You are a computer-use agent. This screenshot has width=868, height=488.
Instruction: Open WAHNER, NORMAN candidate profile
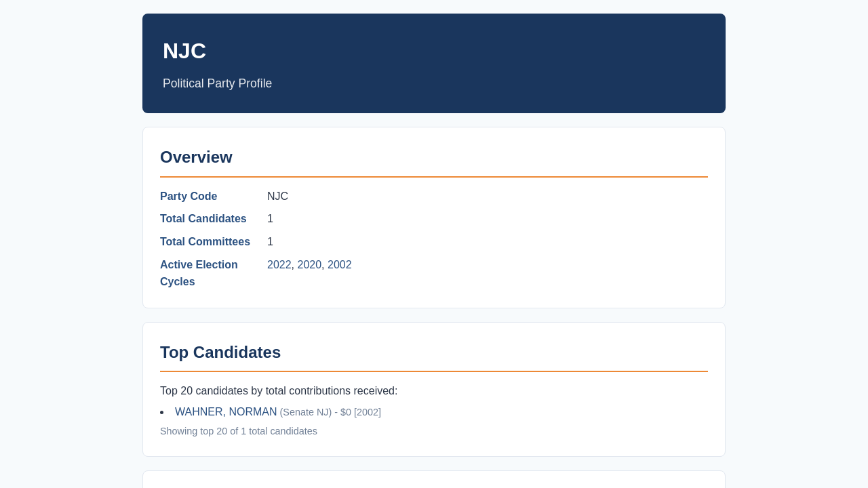click(226, 412)
